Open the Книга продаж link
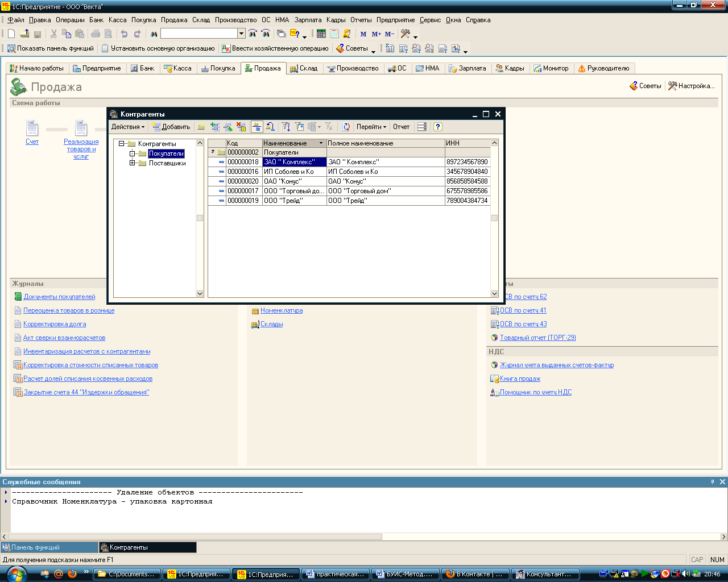728x582 pixels. point(520,379)
